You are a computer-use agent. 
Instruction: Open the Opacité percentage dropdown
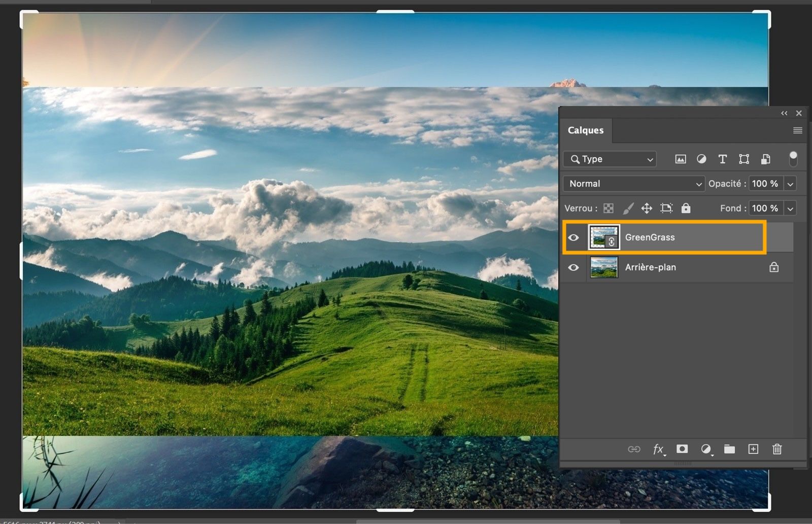click(x=791, y=184)
